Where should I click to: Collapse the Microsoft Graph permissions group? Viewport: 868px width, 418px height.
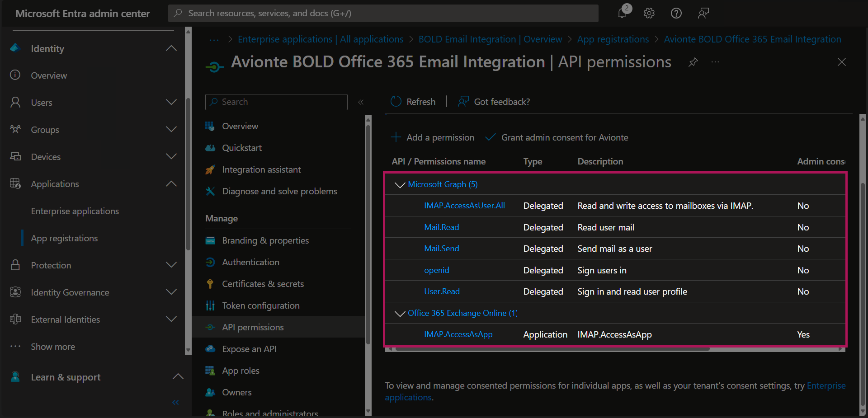tap(400, 184)
